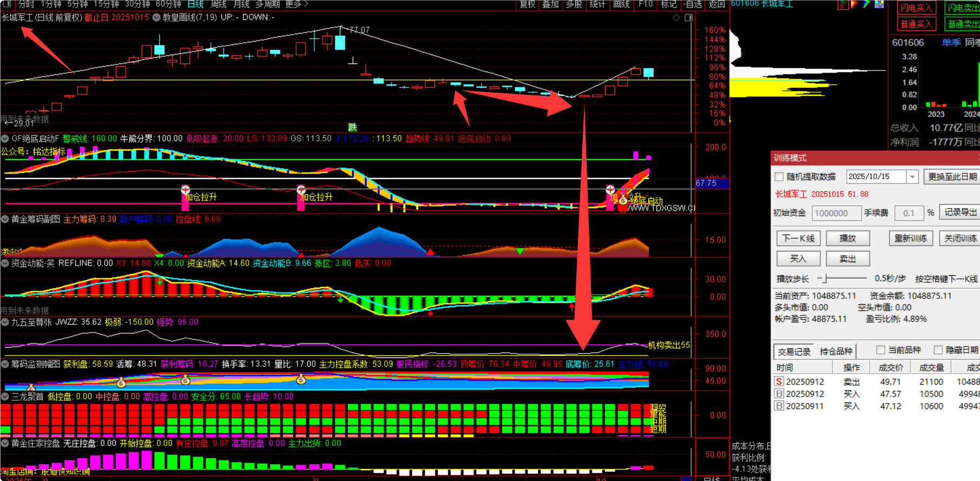The image size is (980, 481).
Task: Open the 黄金筹码副图 indicator menu circle
Action: pyautogui.click(x=5, y=219)
